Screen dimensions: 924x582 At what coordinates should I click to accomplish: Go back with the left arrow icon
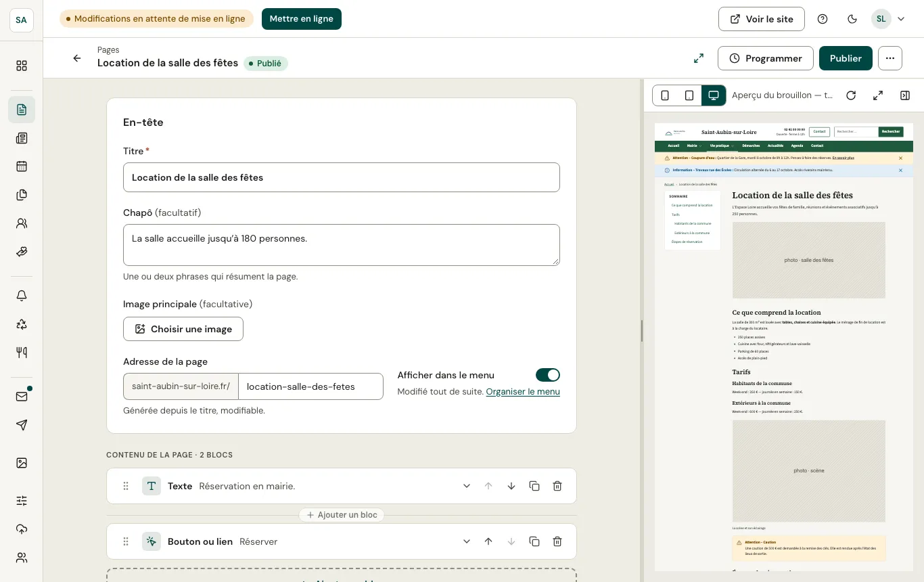coord(77,58)
